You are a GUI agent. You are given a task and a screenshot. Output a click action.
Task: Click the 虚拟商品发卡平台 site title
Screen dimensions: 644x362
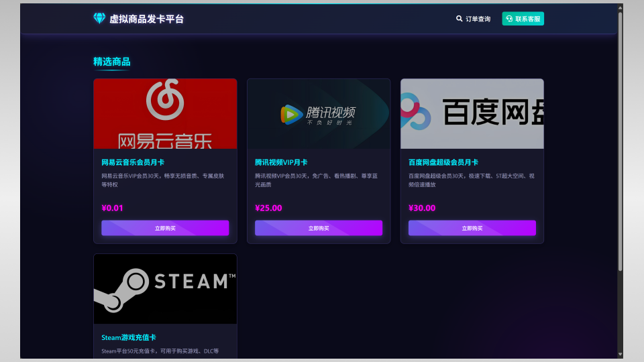(147, 19)
